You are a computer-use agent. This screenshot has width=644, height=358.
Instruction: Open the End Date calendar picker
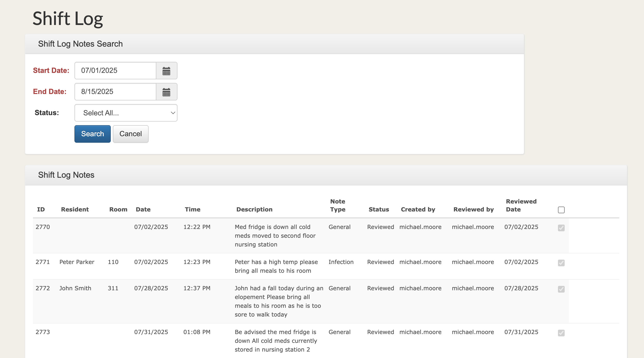coord(166,92)
